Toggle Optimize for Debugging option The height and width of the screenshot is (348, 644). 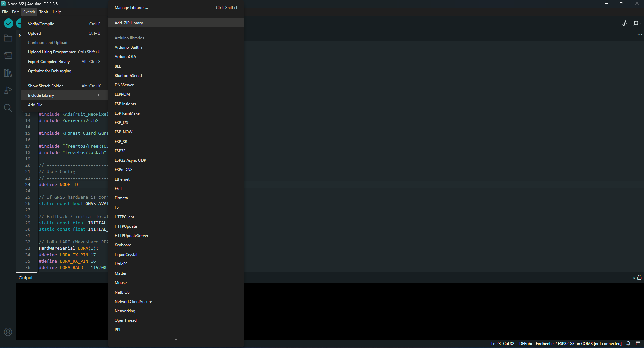click(x=64, y=71)
